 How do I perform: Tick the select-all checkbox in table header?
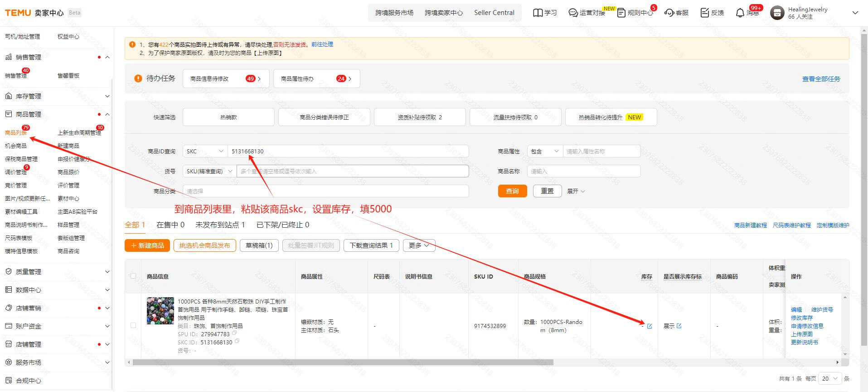pyautogui.click(x=133, y=276)
